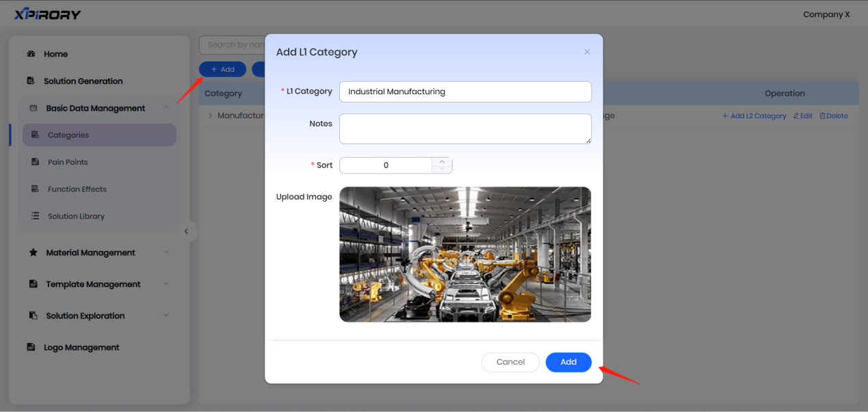
Task: Click the Home icon in sidebar
Action: click(x=31, y=54)
